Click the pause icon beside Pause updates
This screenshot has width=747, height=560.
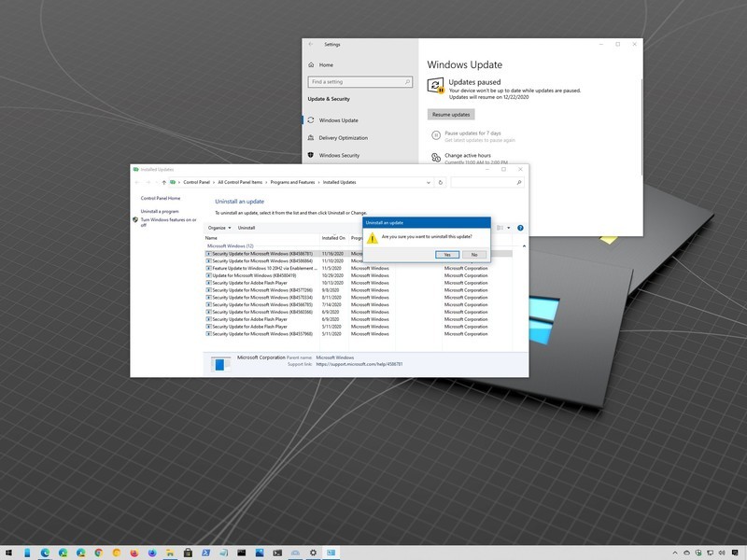coord(435,135)
